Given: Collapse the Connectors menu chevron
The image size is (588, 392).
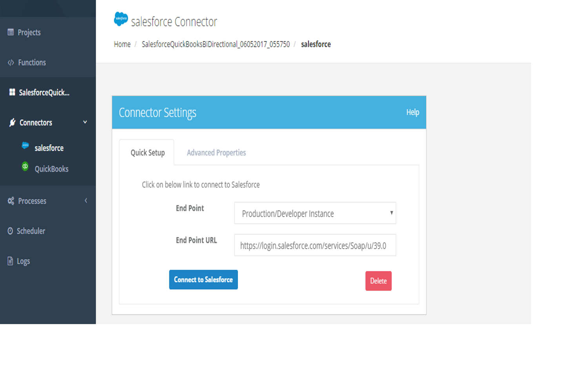Looking at the screenshot, I should (85, 122).
